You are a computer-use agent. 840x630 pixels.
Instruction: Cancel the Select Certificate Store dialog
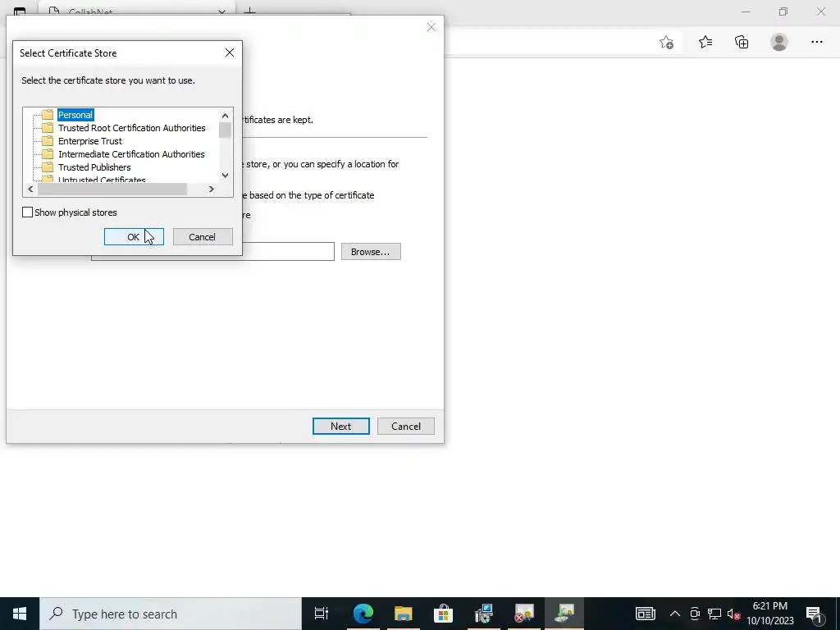pyautogui.click(x=203, y=237)
